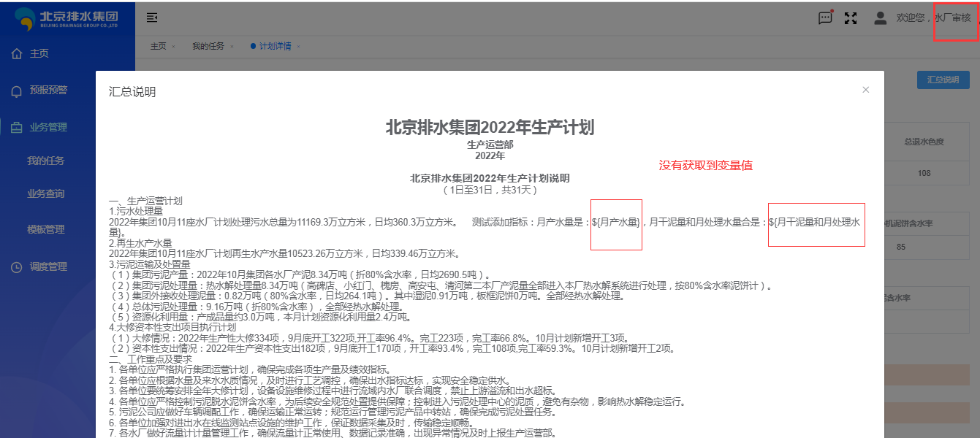Go to 主页 via sidebar home icon

tap(17, 54)
